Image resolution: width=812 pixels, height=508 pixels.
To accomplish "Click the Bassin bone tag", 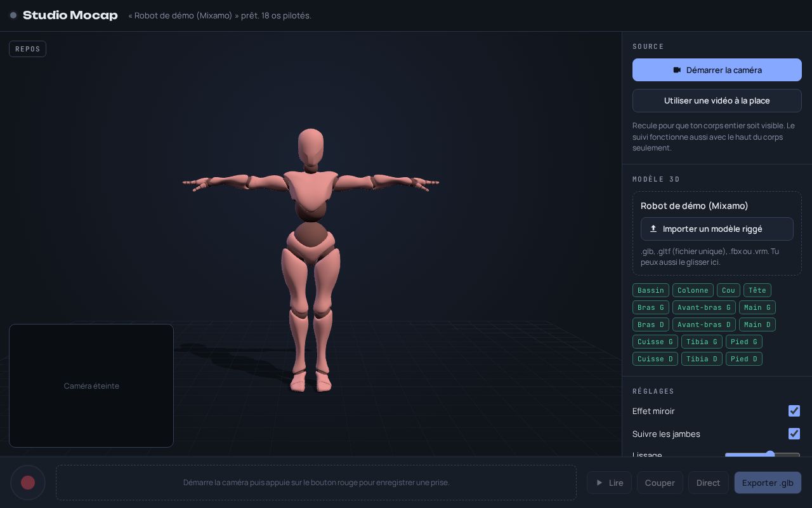I will coord(651,290).
